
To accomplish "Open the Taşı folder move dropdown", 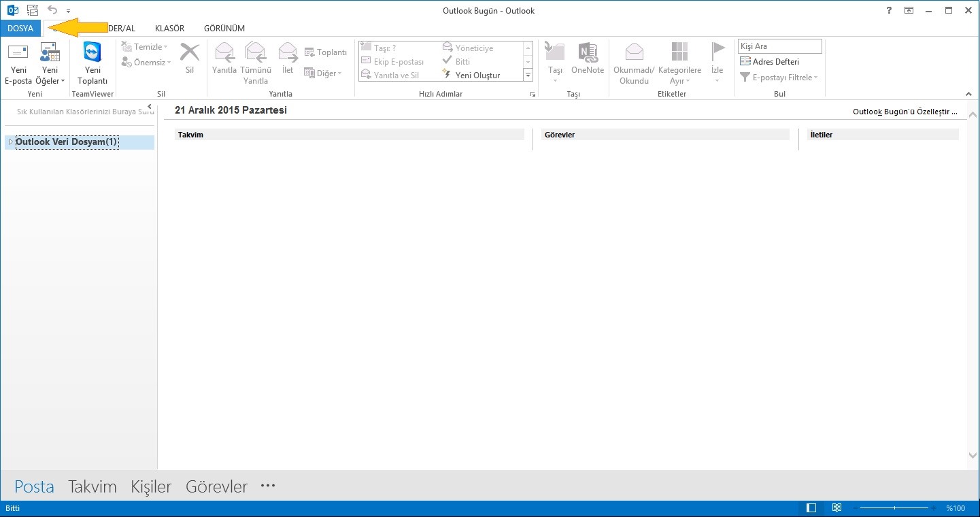I will pos(556,63).
